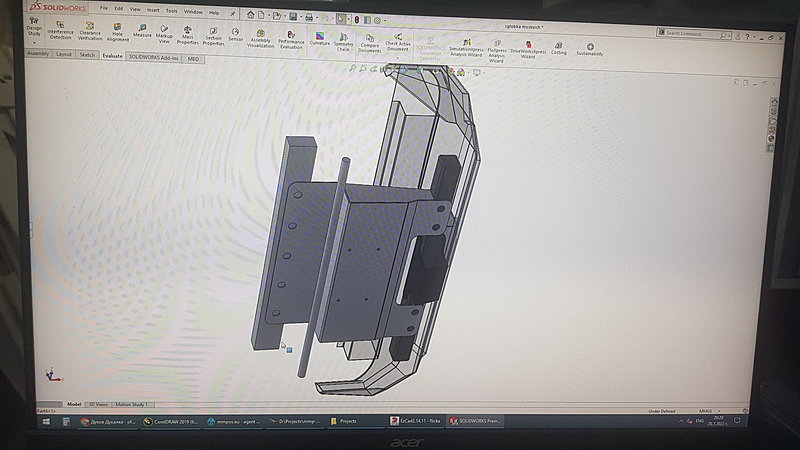Screen dimensions: 800x450
Task: Open the Insert menu
Action: [x=152, y=11]
